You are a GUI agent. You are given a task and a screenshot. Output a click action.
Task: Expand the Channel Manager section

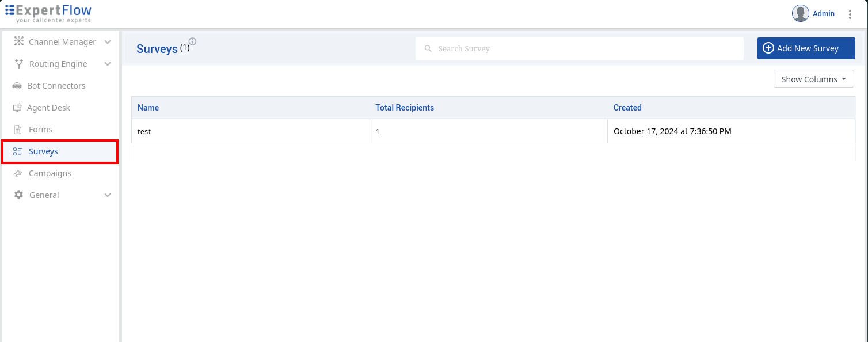pos(107,41)
